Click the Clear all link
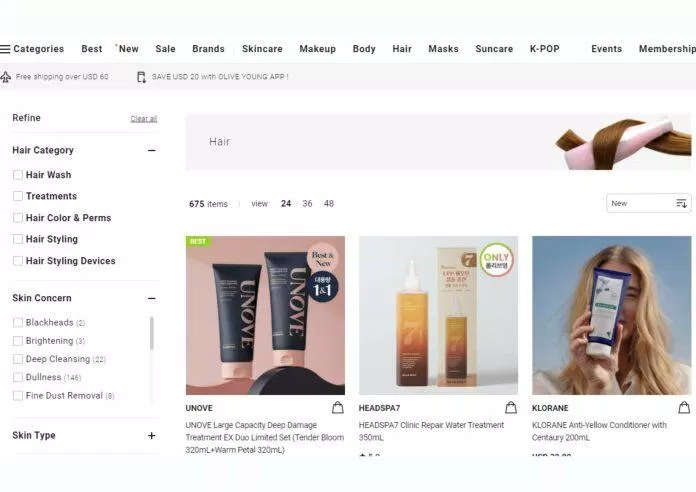Viewport: 696px width, 492px height. tap(144, 119)
